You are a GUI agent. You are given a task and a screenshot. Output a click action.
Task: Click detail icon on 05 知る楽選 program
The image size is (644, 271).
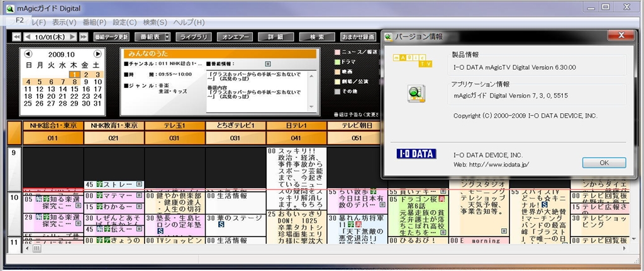click(x=79, y=206)
